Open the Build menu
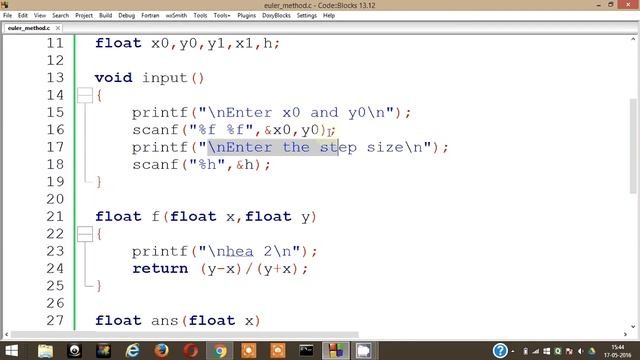The image size is (640, 360). (105, 16)
